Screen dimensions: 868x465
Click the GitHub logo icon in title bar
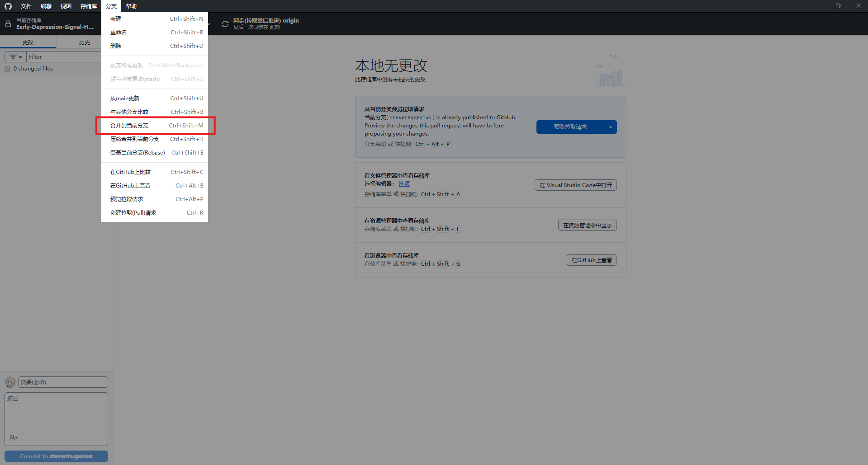[x=8, y=6]
